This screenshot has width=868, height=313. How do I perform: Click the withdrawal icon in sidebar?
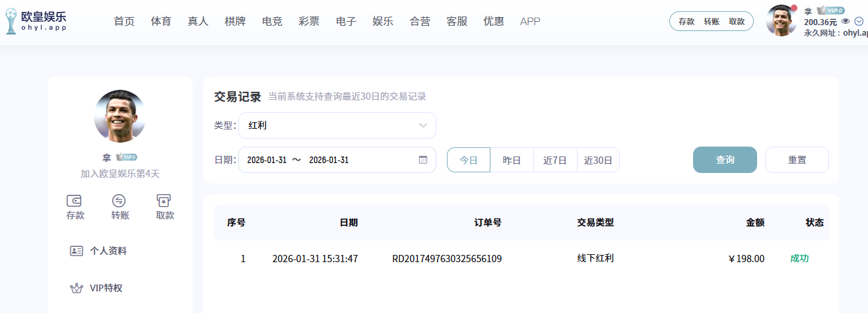(x=164, y=201)
